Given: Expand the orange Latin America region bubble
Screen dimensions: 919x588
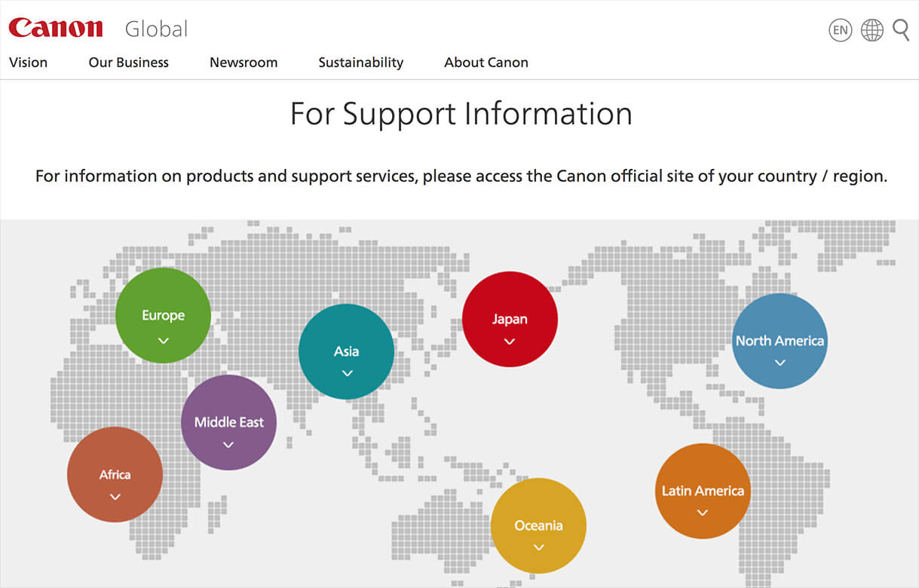Looking at the screenshot, I should coord(703,491).
